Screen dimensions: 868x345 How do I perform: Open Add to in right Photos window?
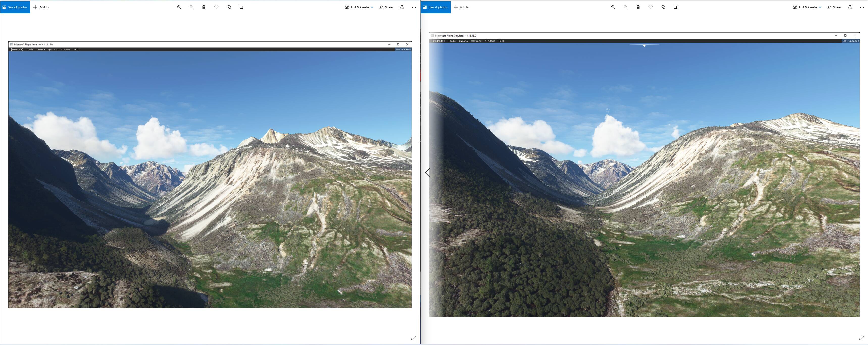(x=461, y=7)
